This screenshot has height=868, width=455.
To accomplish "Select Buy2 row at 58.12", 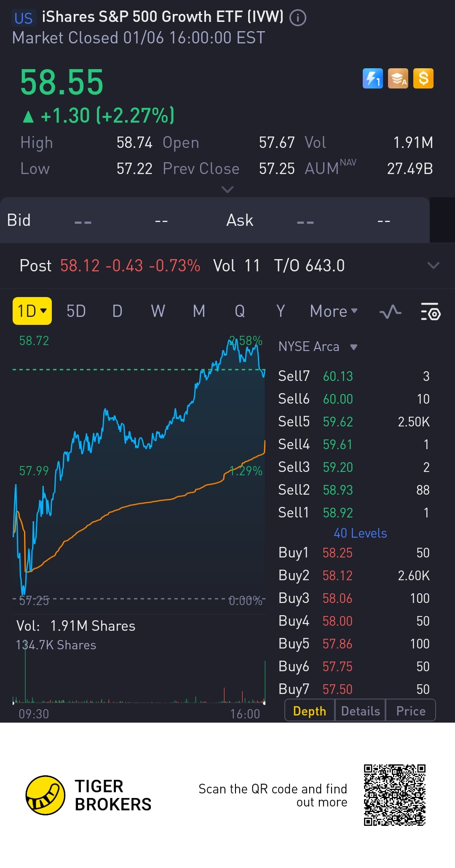I will 354,575.
